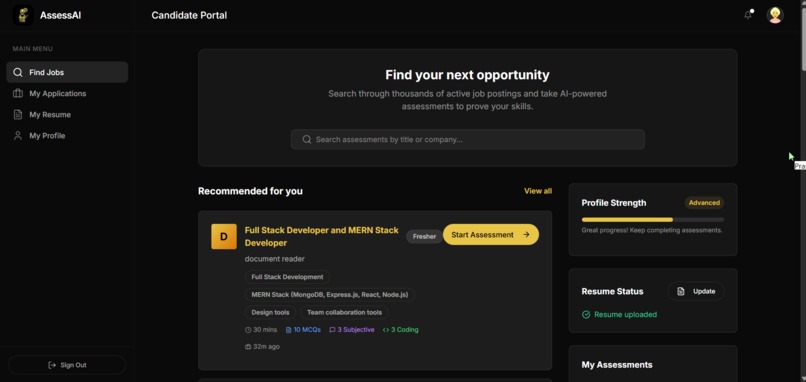Open My Profile in the sidebar
This screenshot has width=806, height=382.
coord(67,136)
